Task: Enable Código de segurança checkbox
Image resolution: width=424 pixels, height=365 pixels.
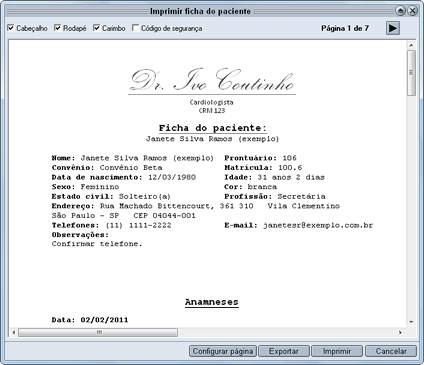Action: point(135,28)
